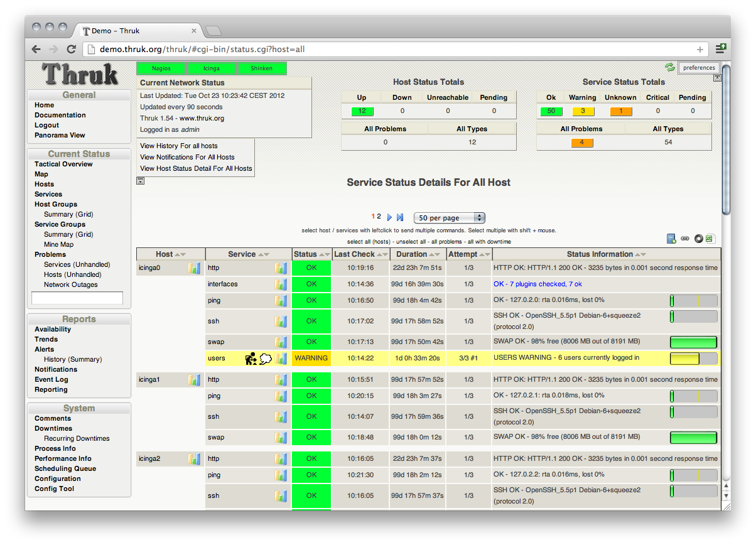The image size is (756, 545).
Task: Click the green refresh icon beside preferences
Action: [670, 68]
